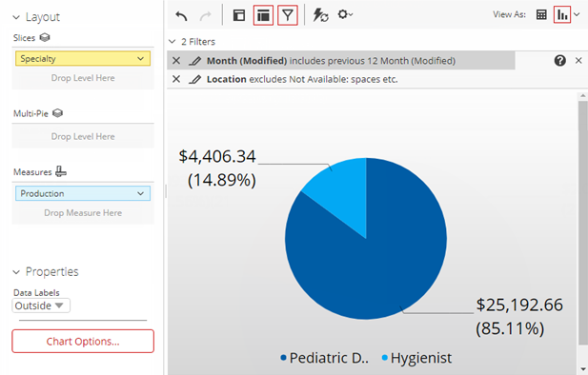The width and height of the screenshot is (588, 375).
Task: Toggle the report options panel icon
Action: [x=239, y=15]
